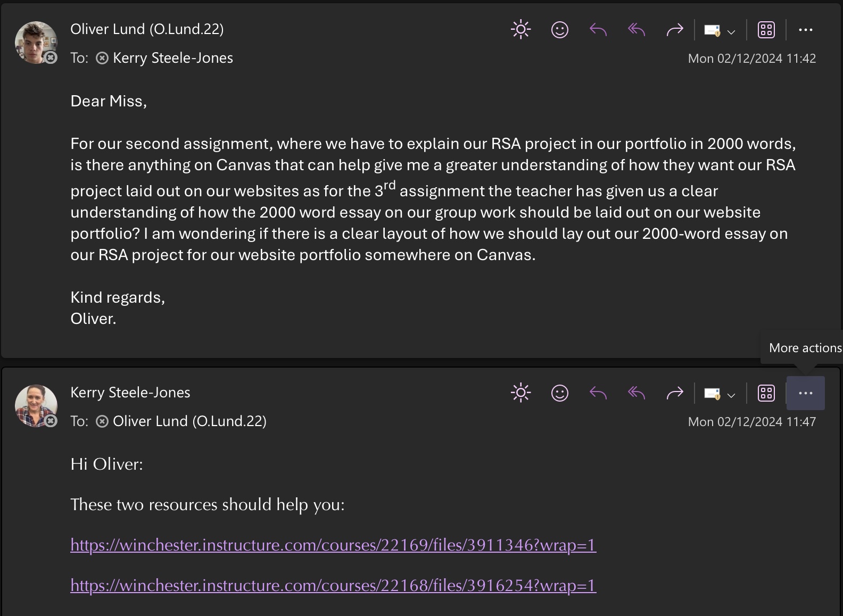
Task: Toggle sun icon in Kerry's reply header
Action: 520,393
